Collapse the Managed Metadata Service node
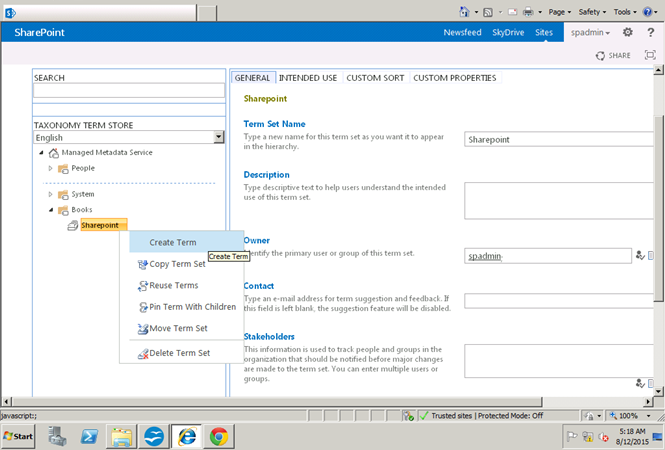The width and height of the screenshot is (665, 450). tap(41, 152)
